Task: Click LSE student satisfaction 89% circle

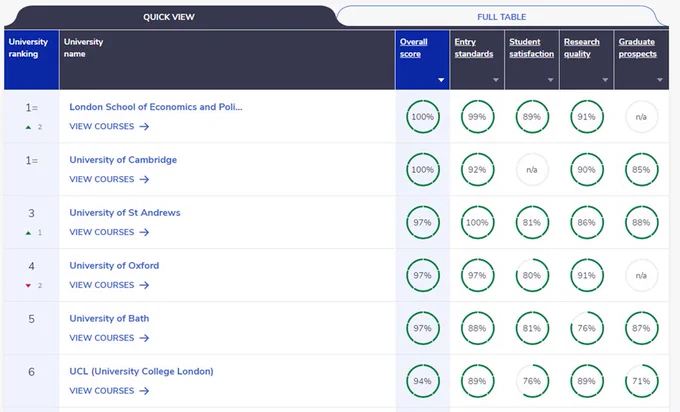Action: click(x=532, y=117)
